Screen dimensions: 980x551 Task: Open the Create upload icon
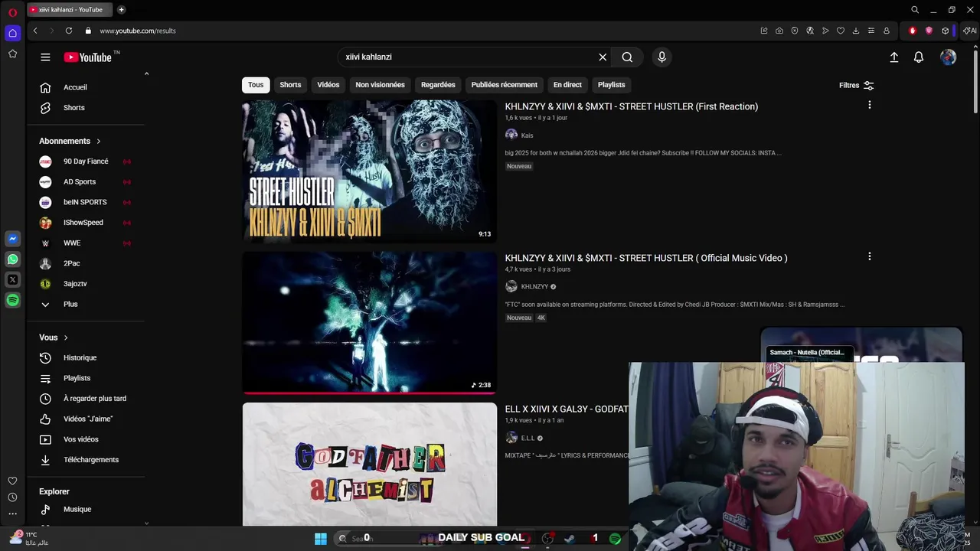(893, 57)
